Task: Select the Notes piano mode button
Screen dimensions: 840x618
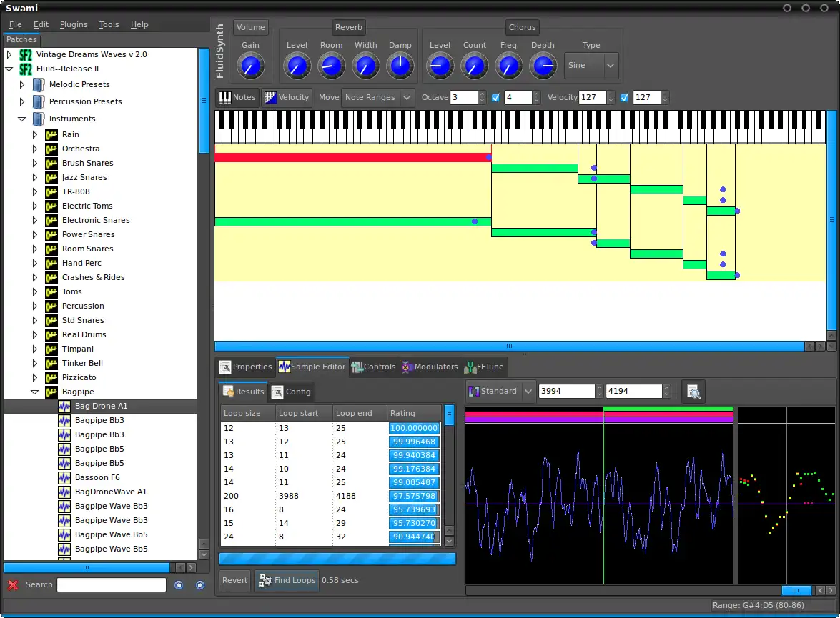Action: tap(237, 98)
